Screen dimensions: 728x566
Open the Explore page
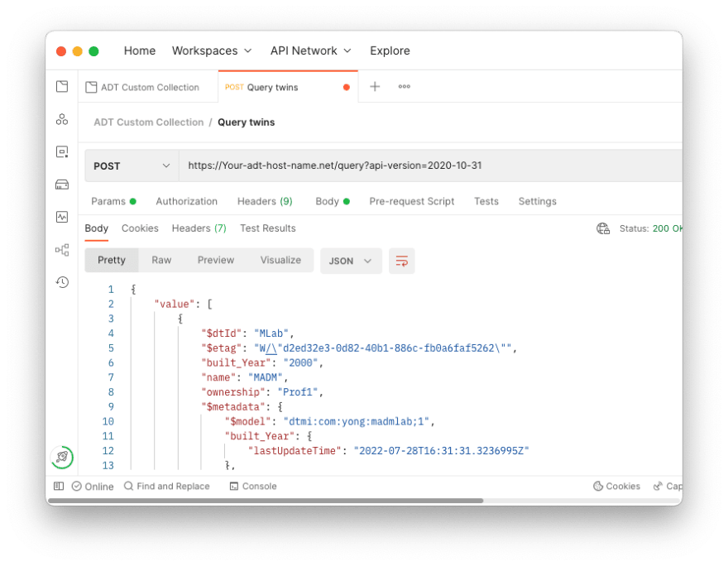[x=390, y=50]
